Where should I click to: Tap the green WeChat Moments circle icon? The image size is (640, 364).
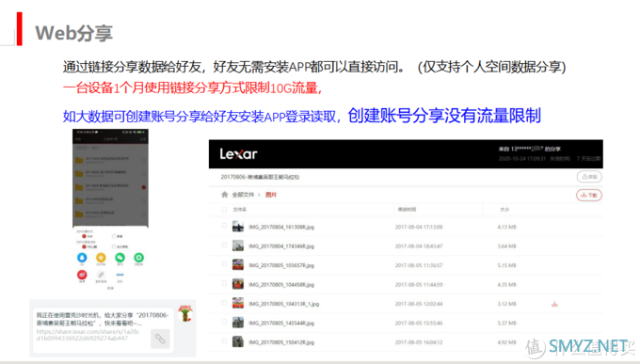pos(138,258)
